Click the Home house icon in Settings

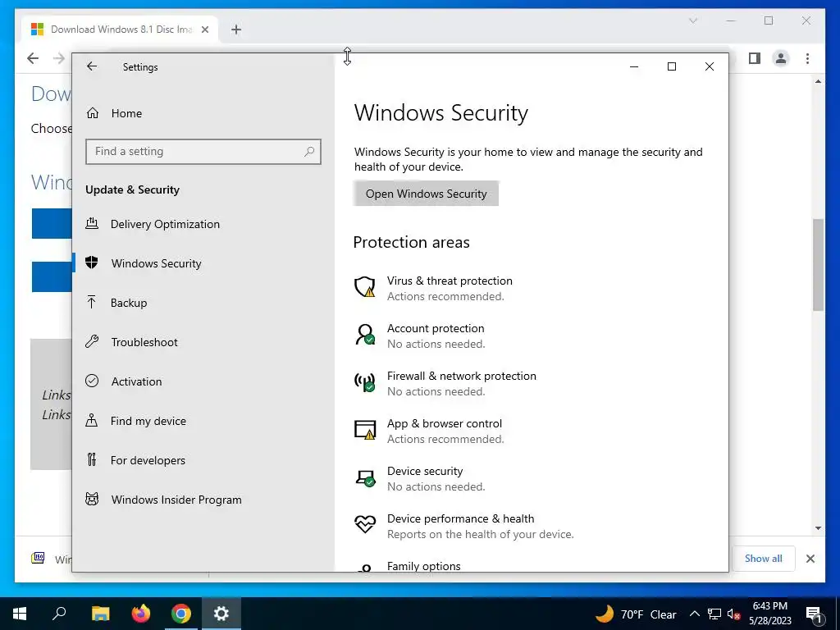[93, 113]
